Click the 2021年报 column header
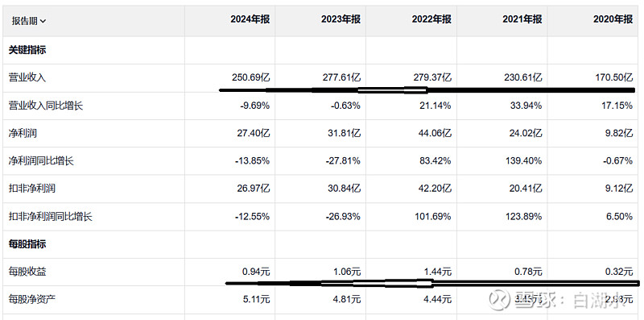 (x=522, y=19)
